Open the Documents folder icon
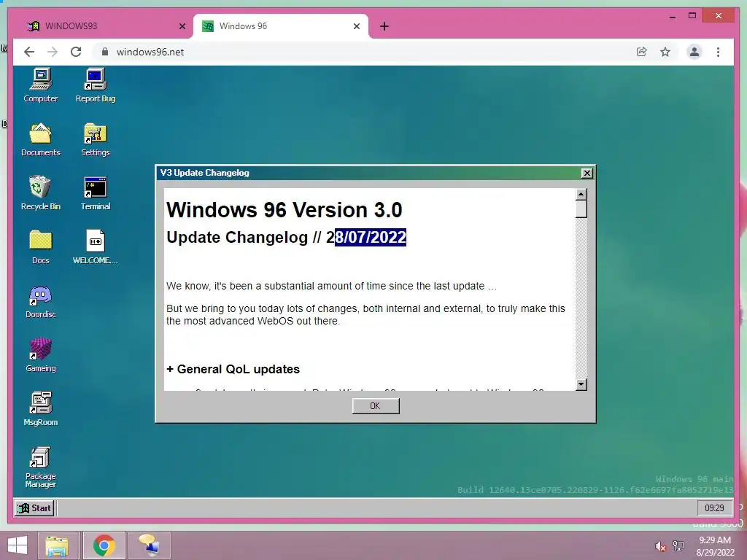This screenshot has width=747, height=560. [x=41, y=139]
